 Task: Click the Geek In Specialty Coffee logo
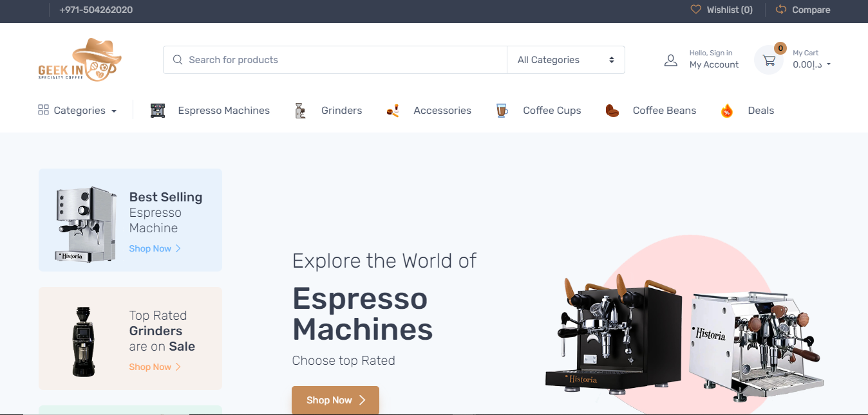click(x=79, y=60)
